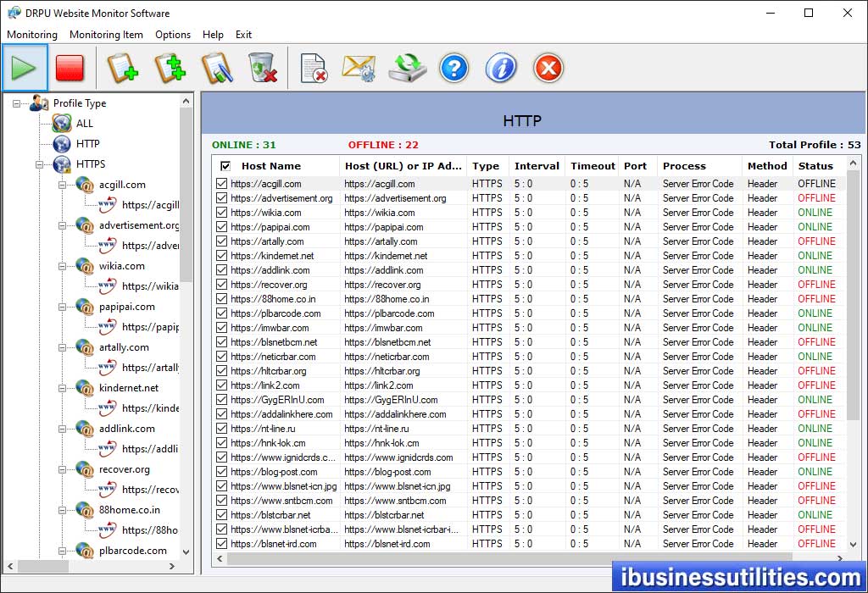Sort table by Host Name column header
The width and height of the screenshot is (868, 593).
tap(271, 166)
